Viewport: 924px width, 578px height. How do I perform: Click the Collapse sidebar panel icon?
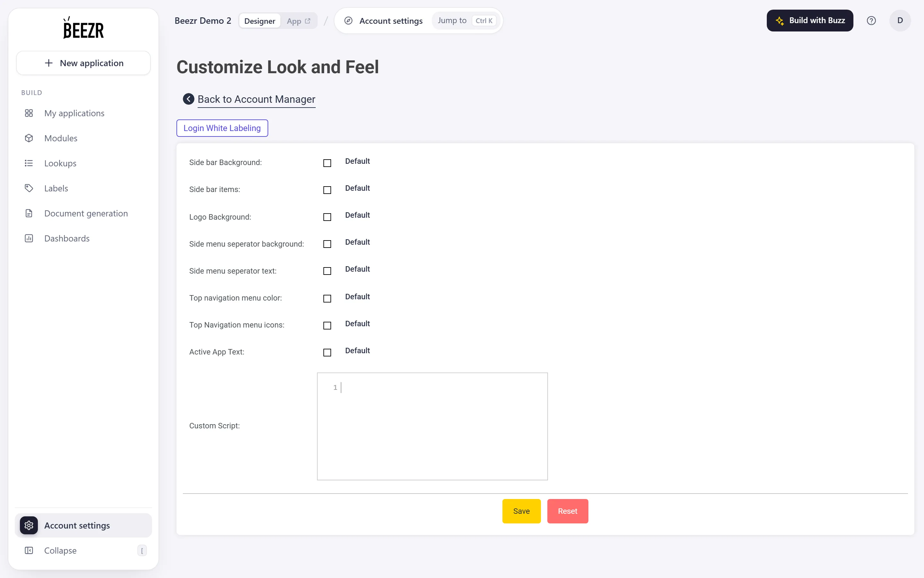click(x=29, y=550)
